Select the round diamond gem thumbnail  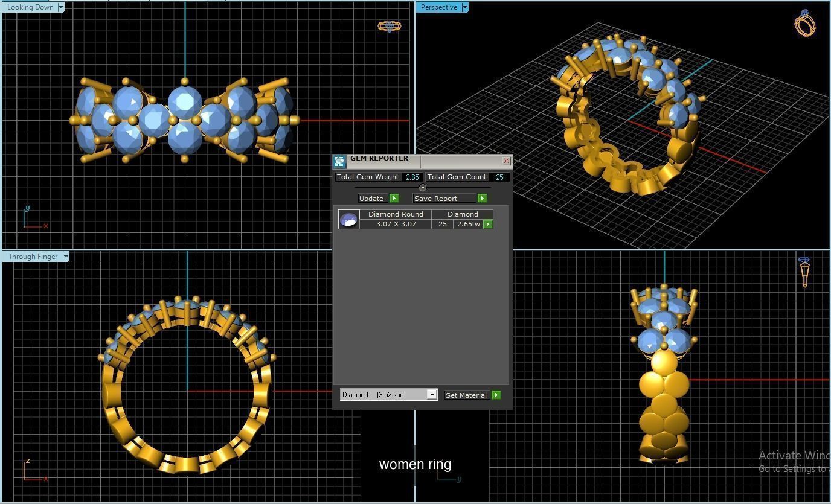tap(349, 220)
